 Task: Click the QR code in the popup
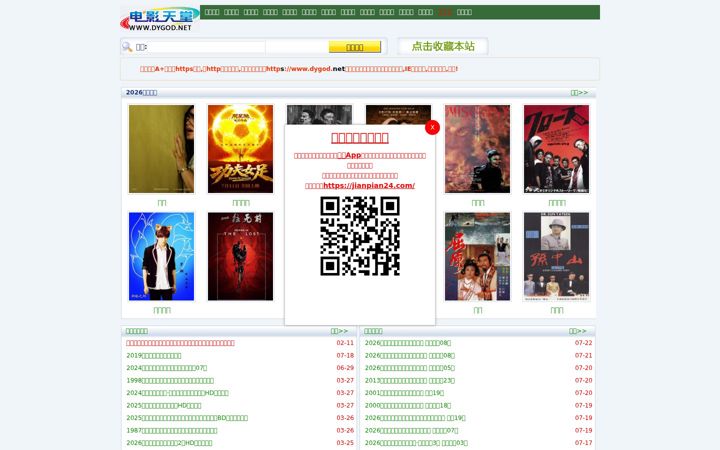360,236
